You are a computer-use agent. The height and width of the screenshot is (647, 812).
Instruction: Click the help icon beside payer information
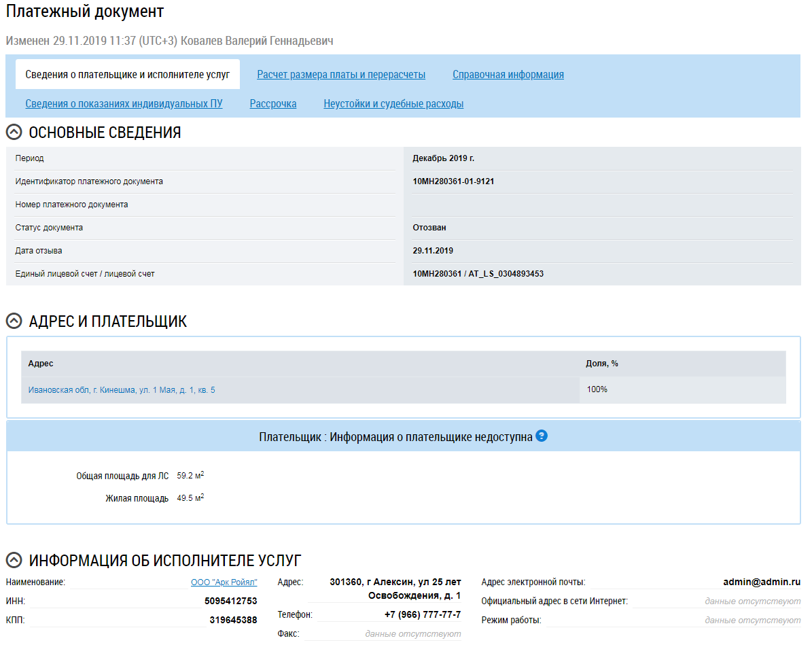[x=542, y=436]
